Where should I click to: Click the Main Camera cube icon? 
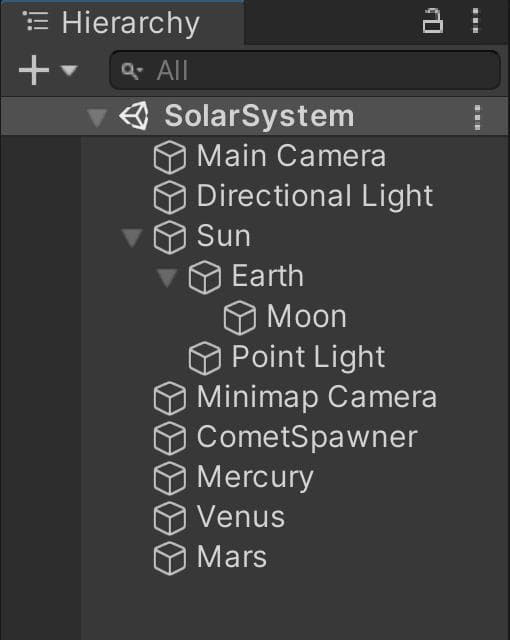tap(170, 157)
